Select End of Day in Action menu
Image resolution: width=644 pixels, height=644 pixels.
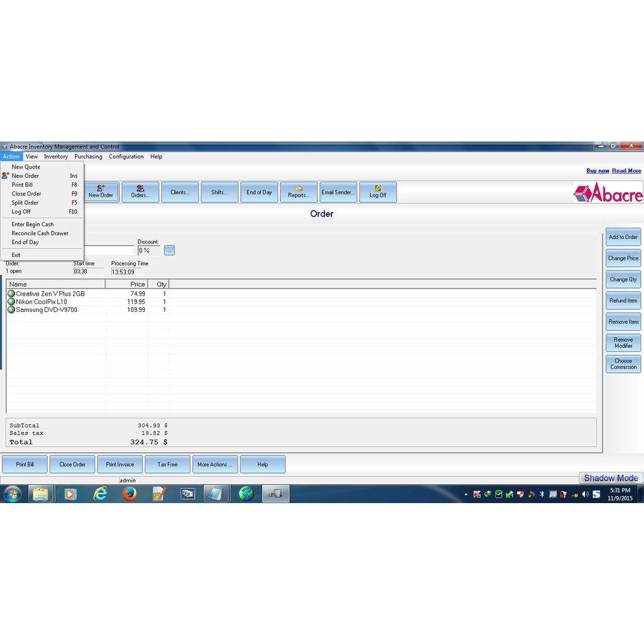pyautogui.click(x=42, y=242)
